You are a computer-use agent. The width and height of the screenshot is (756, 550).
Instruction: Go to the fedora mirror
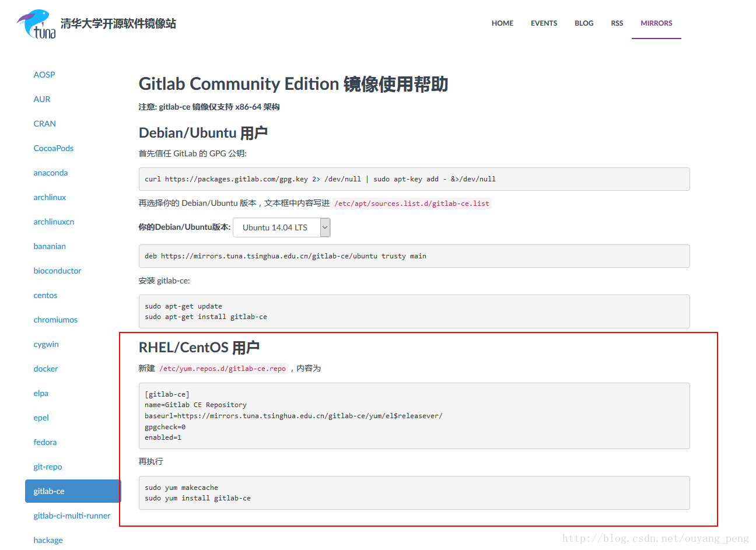point(45,442)
